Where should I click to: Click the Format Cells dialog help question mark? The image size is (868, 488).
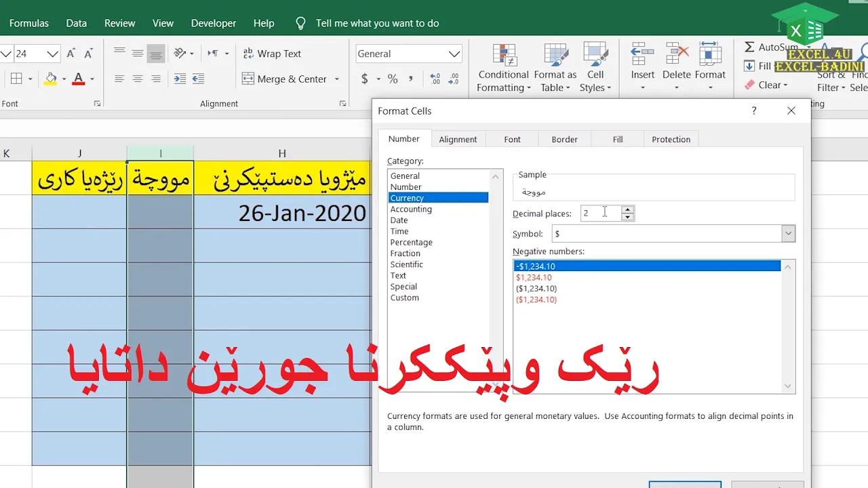point(754,110)
